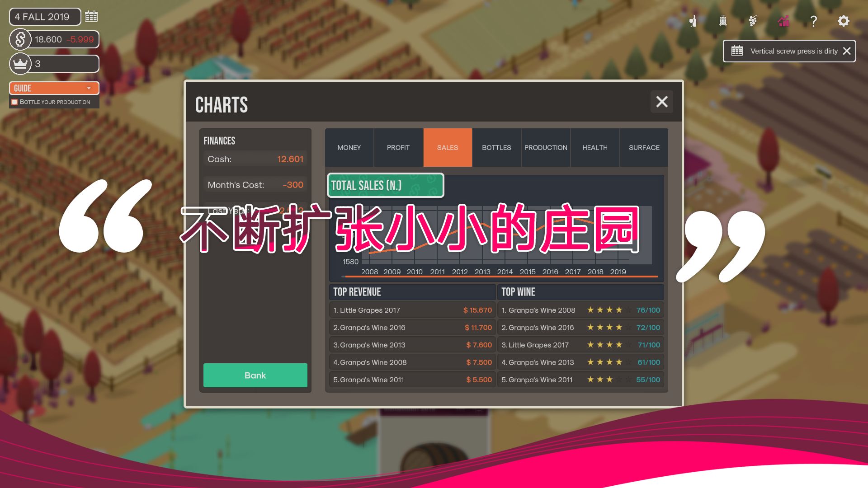Select the BOTTLES tab
Image resolution: width=868 pixels, height=488 pixels.
496,147
